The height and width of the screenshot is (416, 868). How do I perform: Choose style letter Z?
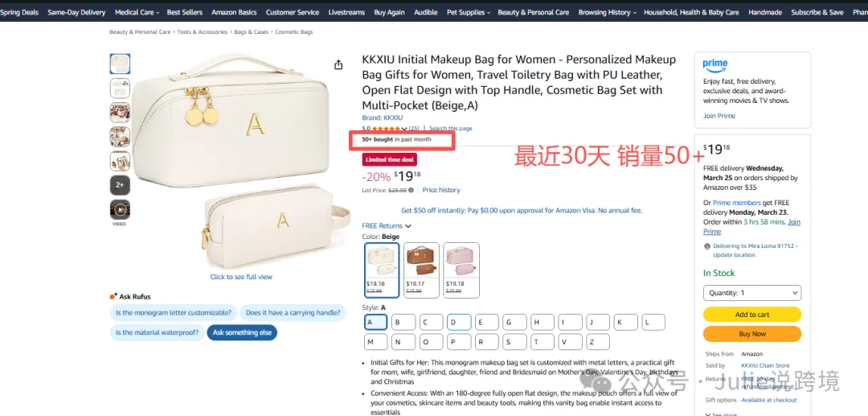[x=597, y=342]
